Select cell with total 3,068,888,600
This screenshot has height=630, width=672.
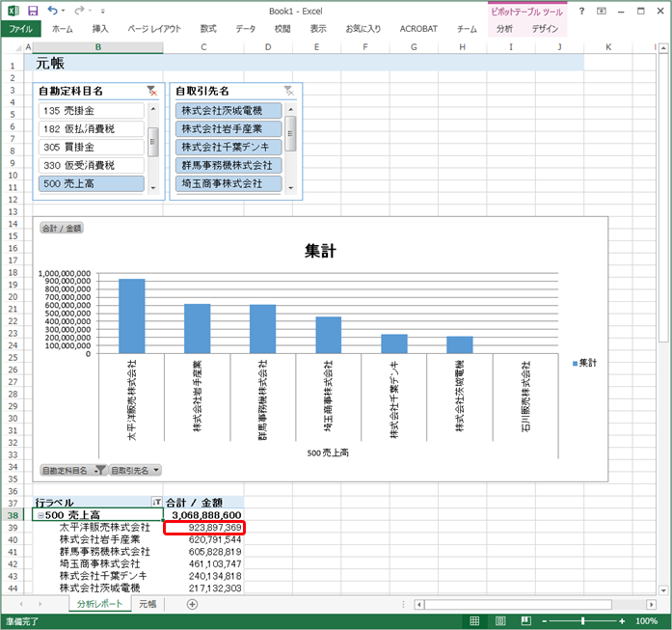pyautogui.click(x=203, y=515)
